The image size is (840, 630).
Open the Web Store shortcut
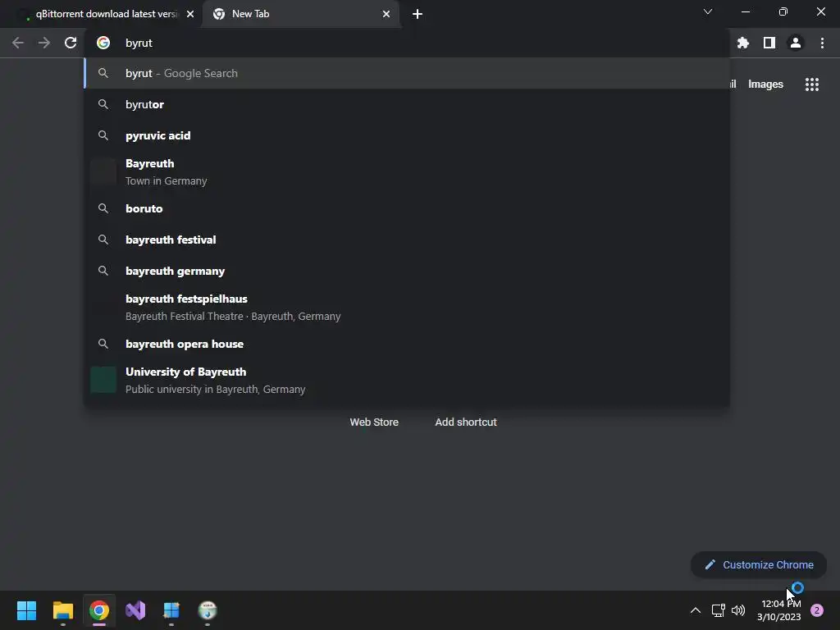[374, 422]
